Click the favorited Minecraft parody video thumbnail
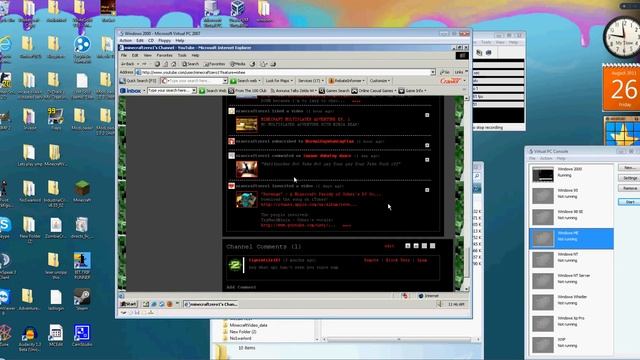Viewport: 640px width, 360px height. pos(247,200)
